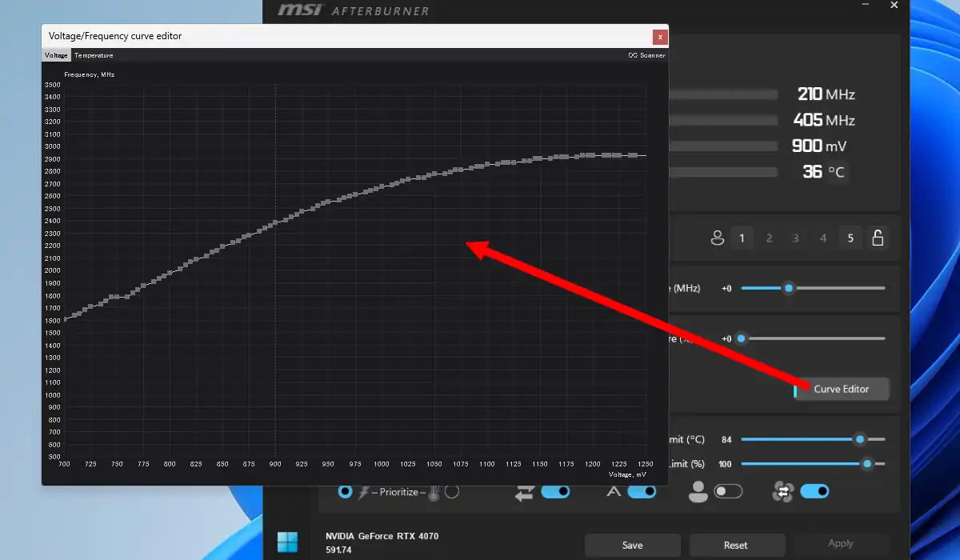This screenshot has height=560, width=960.
Task: Click the Windows logo icon beside GPU name
Action: pyautogui.click(x=287, y=542)
